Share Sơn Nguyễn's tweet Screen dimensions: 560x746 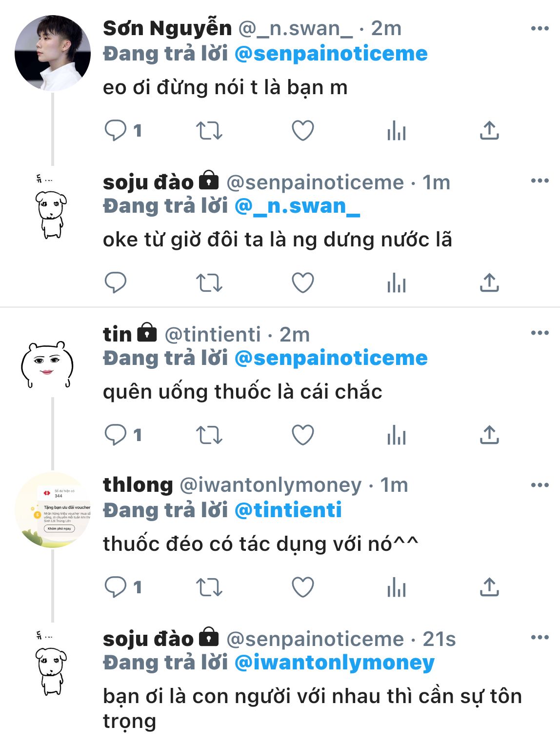click(x=489, y=131)
